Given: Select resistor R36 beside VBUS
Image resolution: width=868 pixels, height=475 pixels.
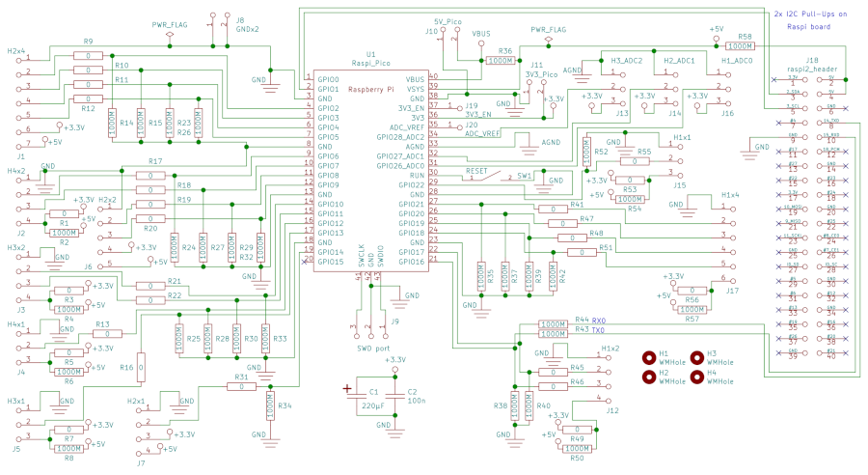Looking at the screenshot, I should [x=501, y=61].
